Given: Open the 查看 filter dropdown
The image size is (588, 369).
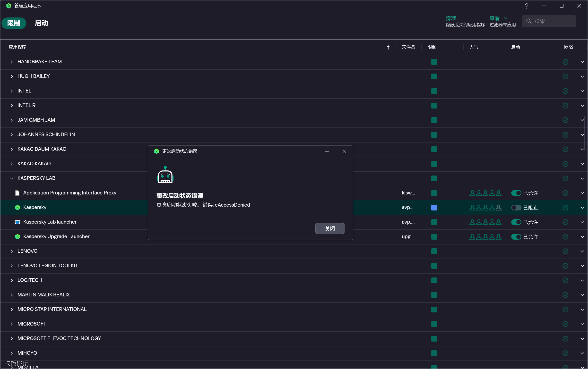Looking at the screenshot, I should 498,18.
